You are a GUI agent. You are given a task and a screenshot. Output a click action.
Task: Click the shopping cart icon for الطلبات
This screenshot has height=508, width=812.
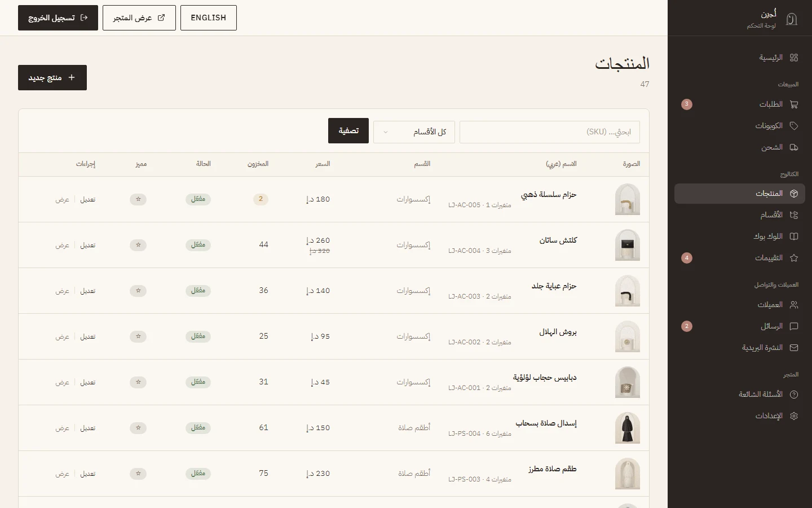[794, 104]
